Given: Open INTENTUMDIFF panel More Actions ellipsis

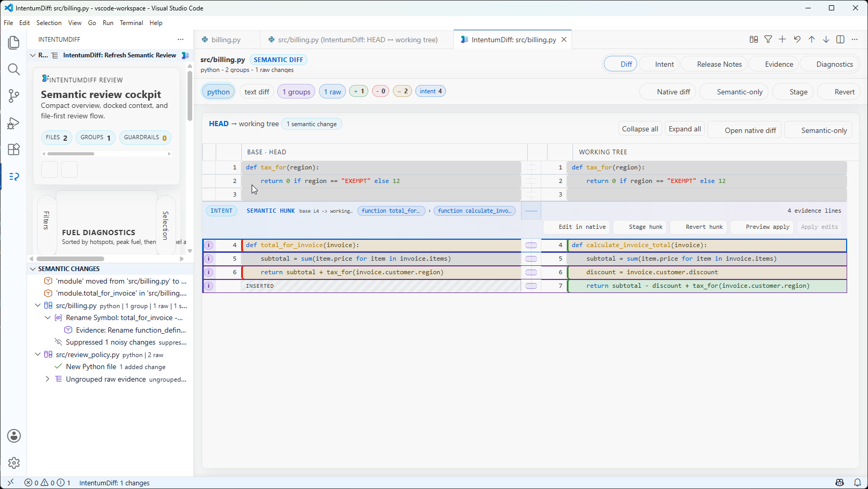Looking at the screenshot, I should 180,40.
